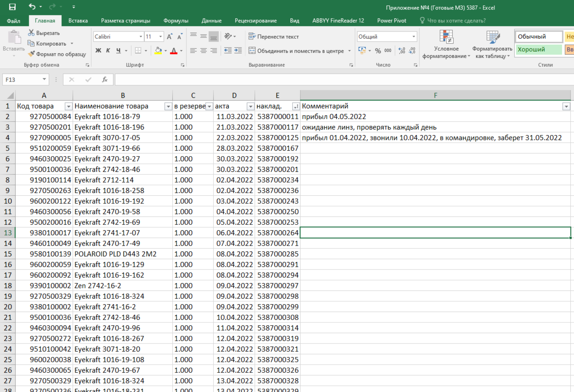Apply the thousands separator (000) format
Image resolution: width=574 pixels, height=392 pixels.
[388, 51]
